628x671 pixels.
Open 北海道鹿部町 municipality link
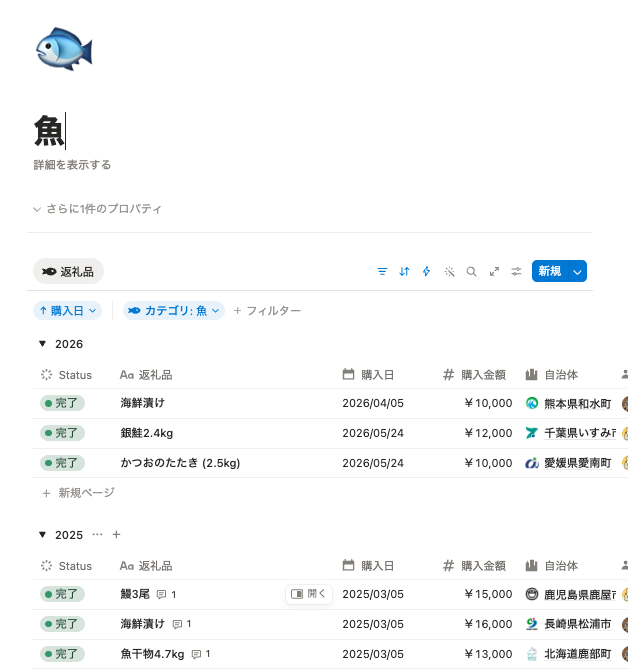point(578,654)
